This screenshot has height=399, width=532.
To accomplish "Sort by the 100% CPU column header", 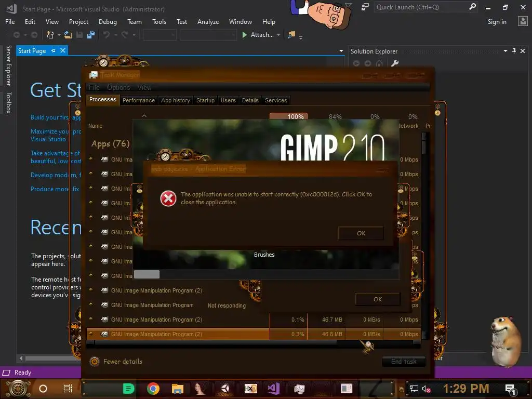I will pos(288,117).
